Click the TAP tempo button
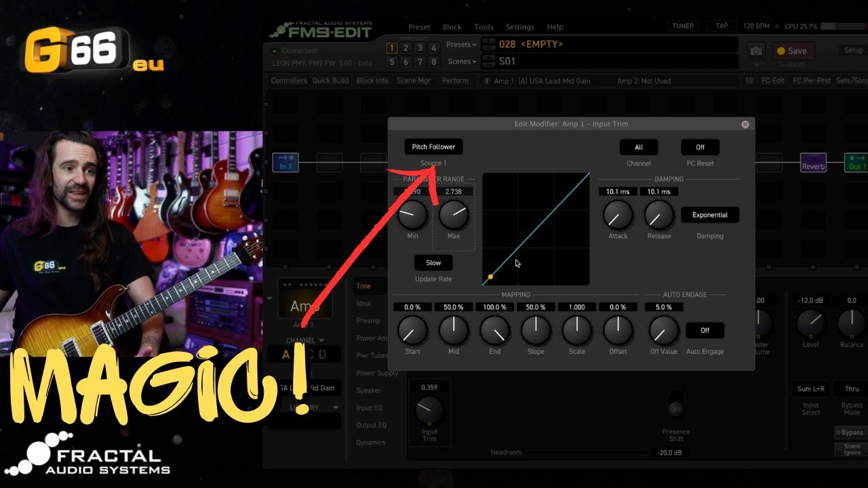868x488 pixels. (722, 26)
